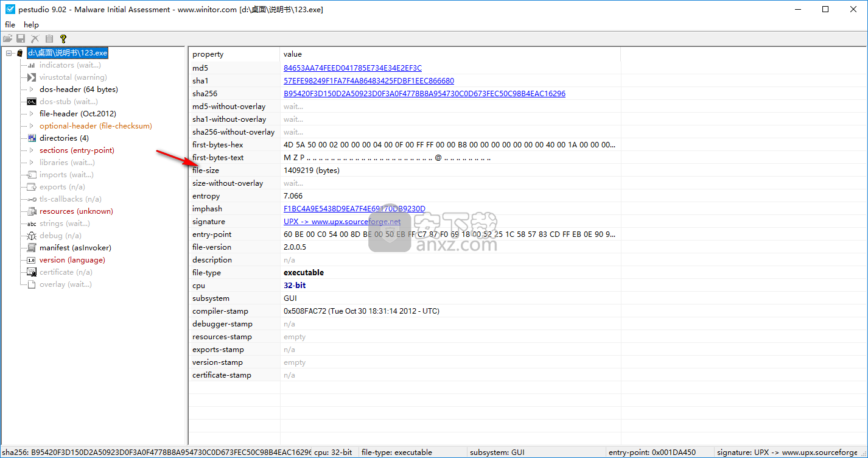Select file-header (Oct.2012) item

tap(77, 114)
